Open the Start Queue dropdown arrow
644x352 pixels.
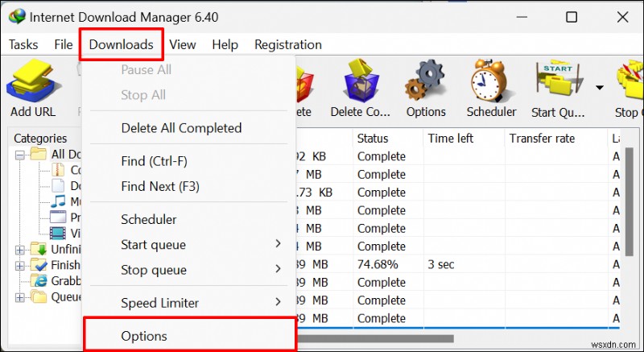click(x=600, y=88)
